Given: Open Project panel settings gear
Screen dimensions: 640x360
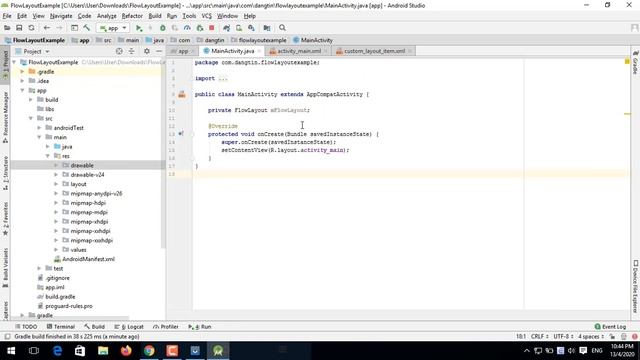Looking at the screenshot, I should pos(147,51).
